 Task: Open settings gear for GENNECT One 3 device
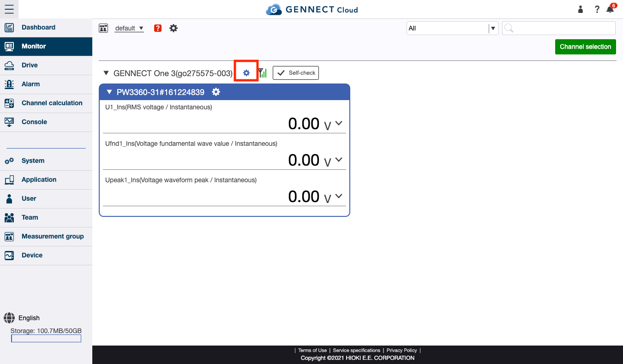(x=246, y=72)
